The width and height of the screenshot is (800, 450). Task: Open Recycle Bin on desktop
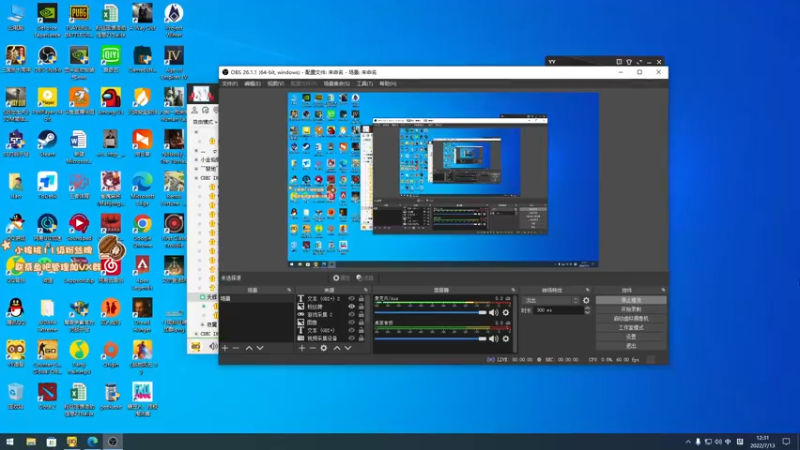16,396
